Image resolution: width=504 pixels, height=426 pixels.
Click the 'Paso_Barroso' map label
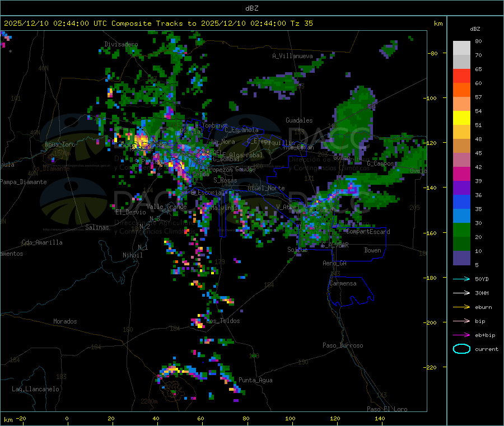[x=343, y=345]
